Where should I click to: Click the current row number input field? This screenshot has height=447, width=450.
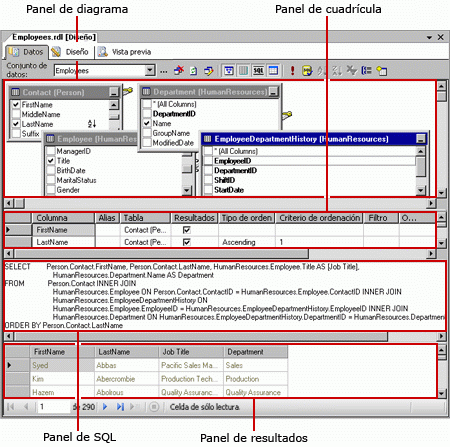[53, 407]
